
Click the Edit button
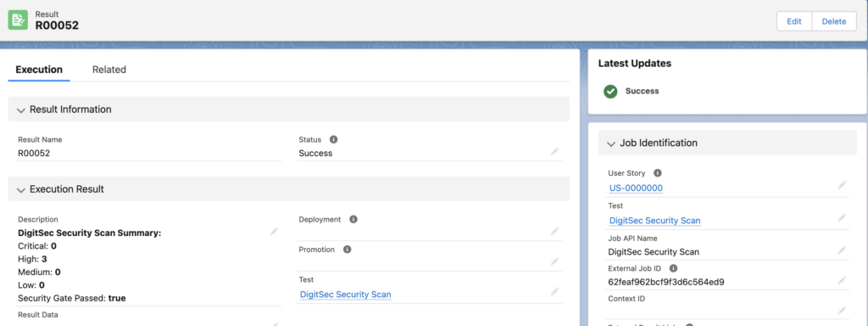pyautogui.click(x=794, y=21)
